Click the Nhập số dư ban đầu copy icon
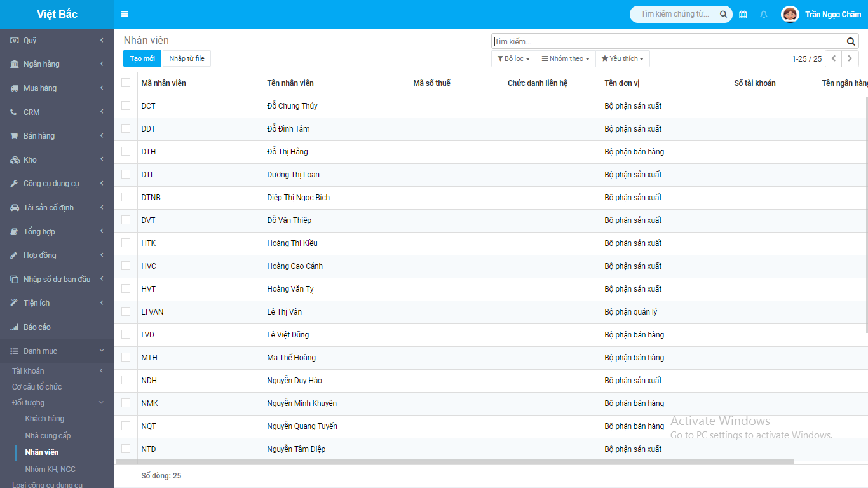The width and height of the screenshot is (868, 488). [14, 280]
